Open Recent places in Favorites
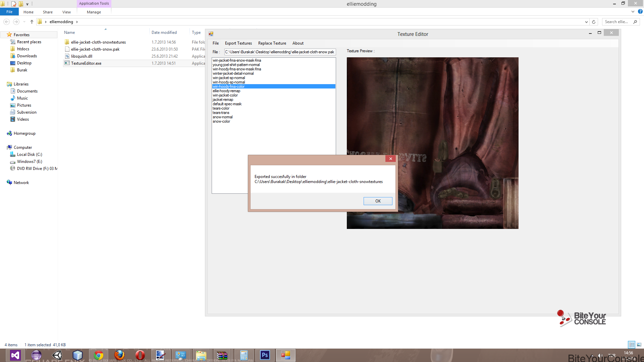Screen dimensions: 644x362 click(x=29, y=42)
